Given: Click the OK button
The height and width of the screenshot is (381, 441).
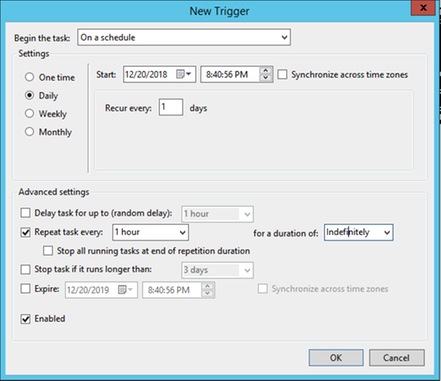Looking at the screenshot, I should tap(336, 358).
